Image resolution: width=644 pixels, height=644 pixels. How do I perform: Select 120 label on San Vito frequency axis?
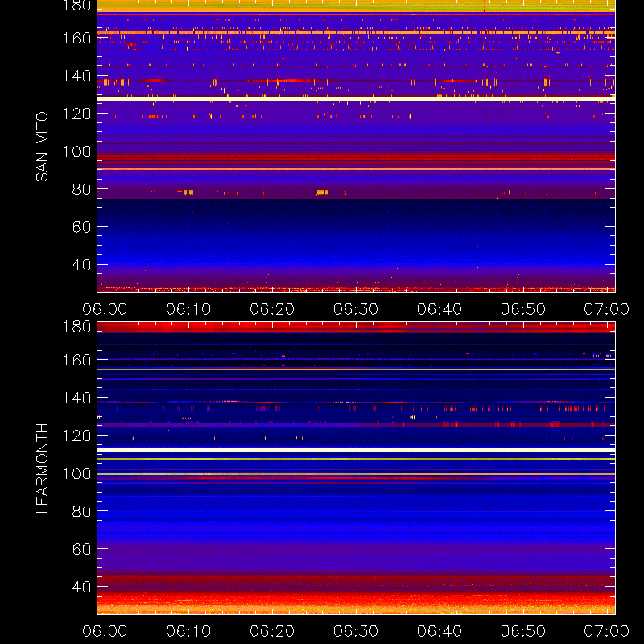coord(76,114)
